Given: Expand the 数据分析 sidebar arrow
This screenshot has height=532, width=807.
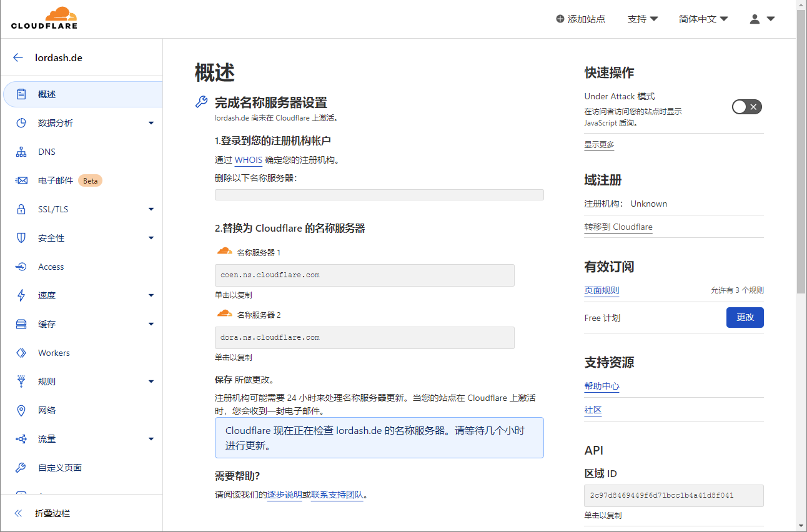Looking at the screenshot, I should point(151,123).
